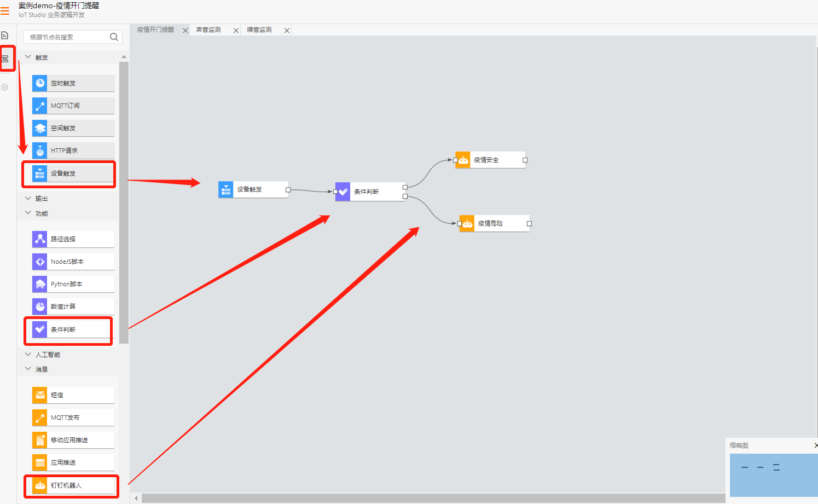Click the 案例demo-疫情开门提醒 project title
Viewport: 818px width, 504px height.
(59, 5)
